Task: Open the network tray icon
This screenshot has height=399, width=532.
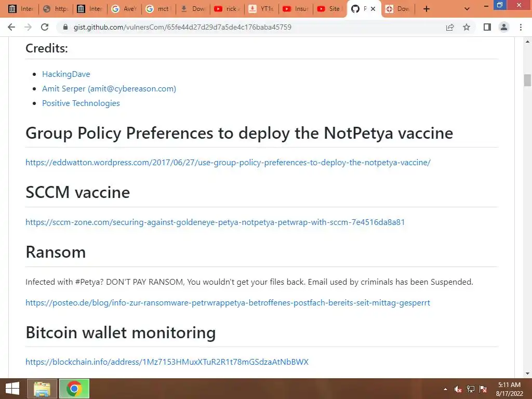Action: click(x=471, y=389)
